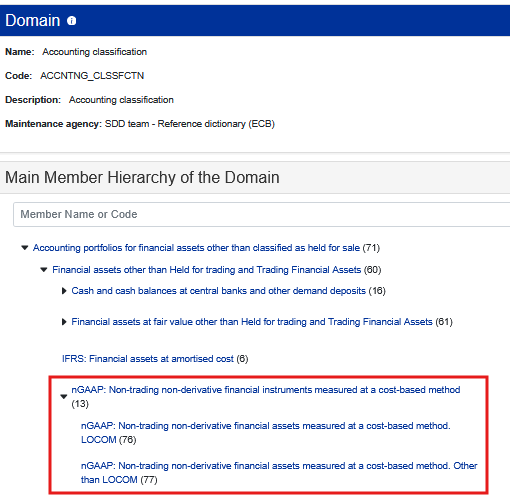510x495 pixels.
Task: Open IFRS: Financial assets at amortised cost
Action: [x=148, y=359]
